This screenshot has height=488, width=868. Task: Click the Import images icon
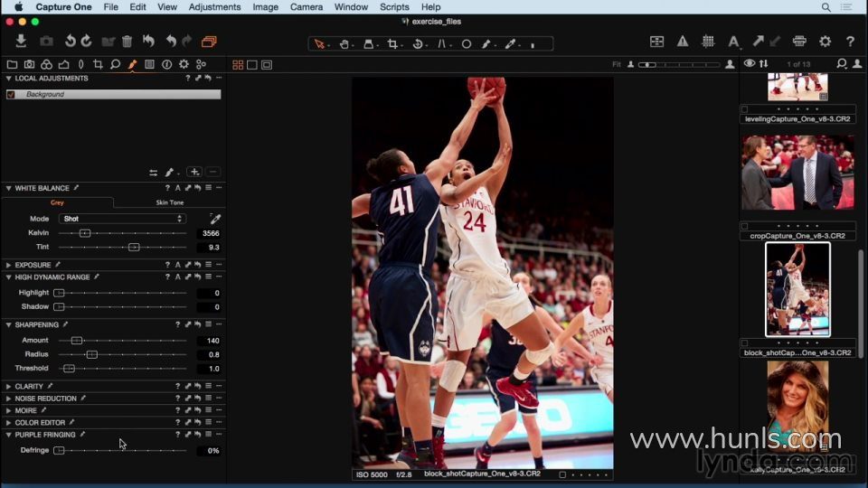(21, 42)
